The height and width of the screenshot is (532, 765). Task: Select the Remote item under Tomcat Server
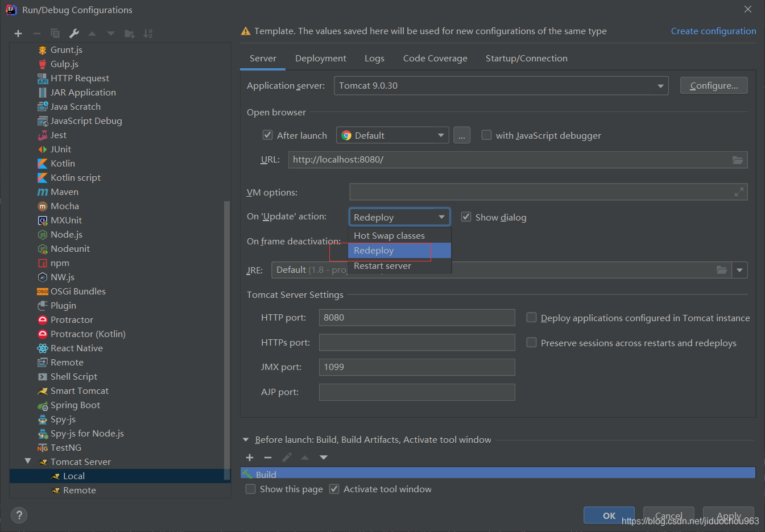click(119, 491)
